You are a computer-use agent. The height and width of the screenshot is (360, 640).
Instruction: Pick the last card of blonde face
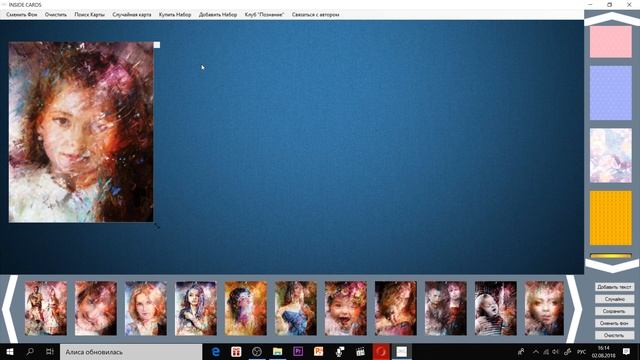coord(544,308)
